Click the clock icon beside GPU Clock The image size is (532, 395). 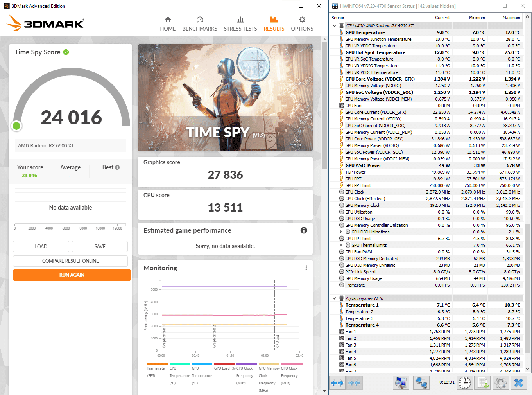click(x=341, y=192)
